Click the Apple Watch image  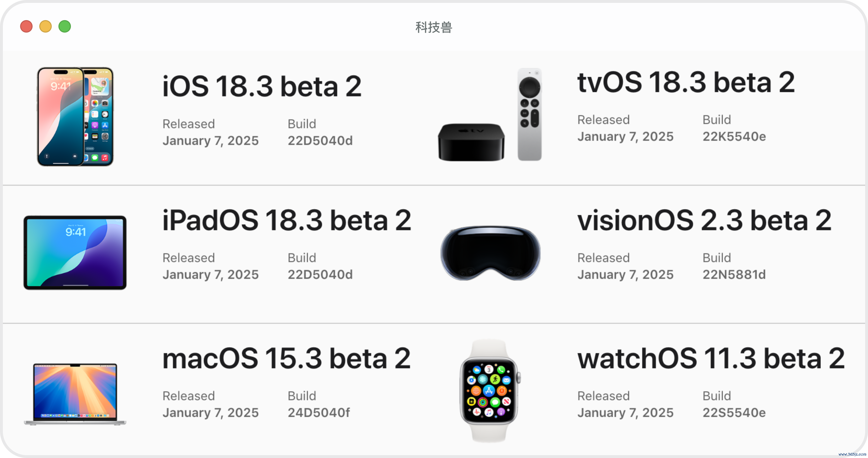click(x=490, y=391)
